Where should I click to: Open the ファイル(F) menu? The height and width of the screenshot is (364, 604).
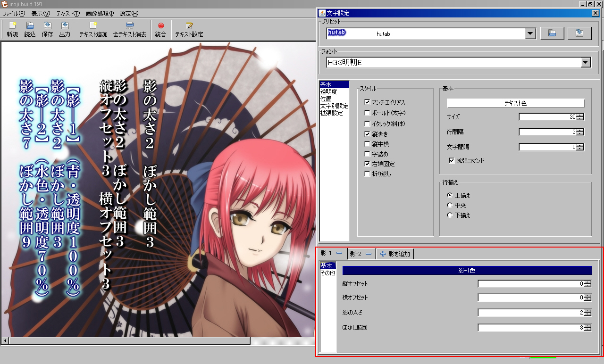[14, 14]
